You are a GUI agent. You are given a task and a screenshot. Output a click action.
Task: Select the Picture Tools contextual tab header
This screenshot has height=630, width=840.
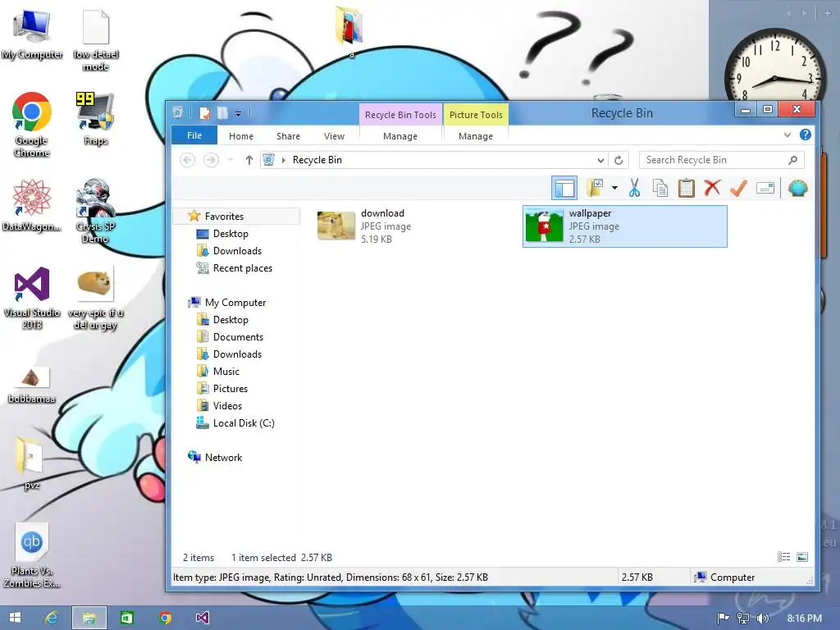tap(476, 115)
